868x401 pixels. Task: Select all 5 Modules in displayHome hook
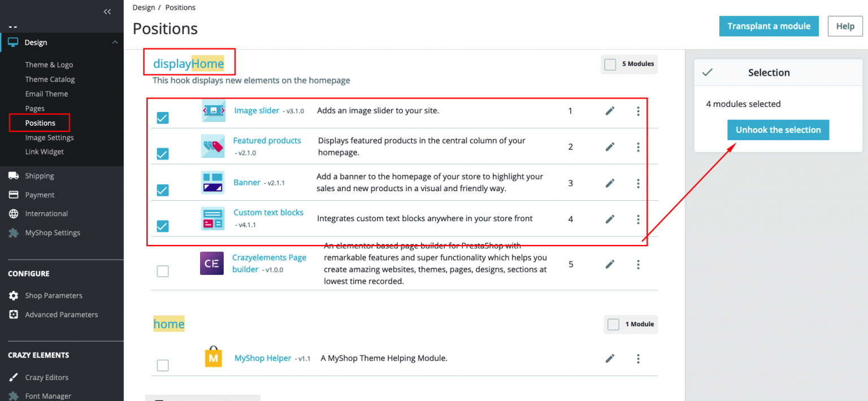click(610, 64)
